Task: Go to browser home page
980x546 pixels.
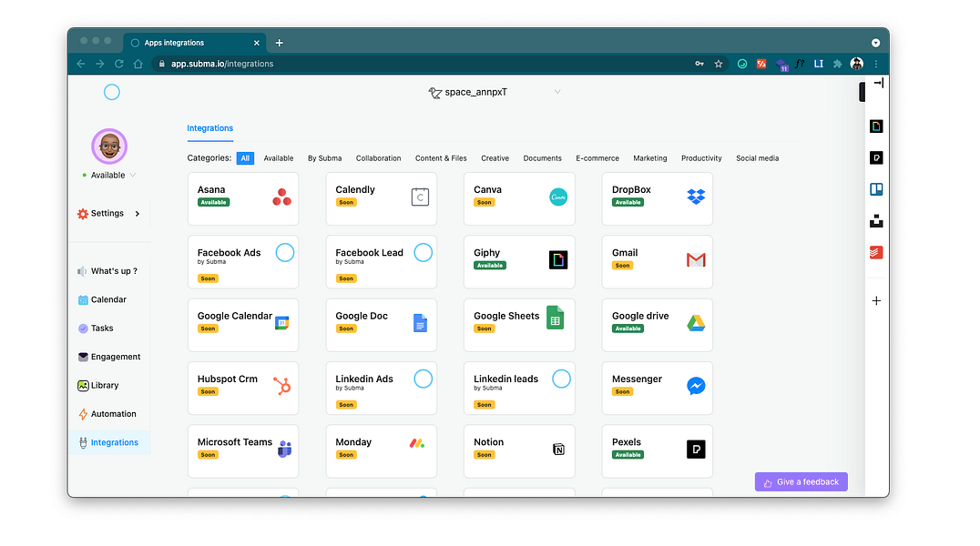Action: (x=138, y=64)
